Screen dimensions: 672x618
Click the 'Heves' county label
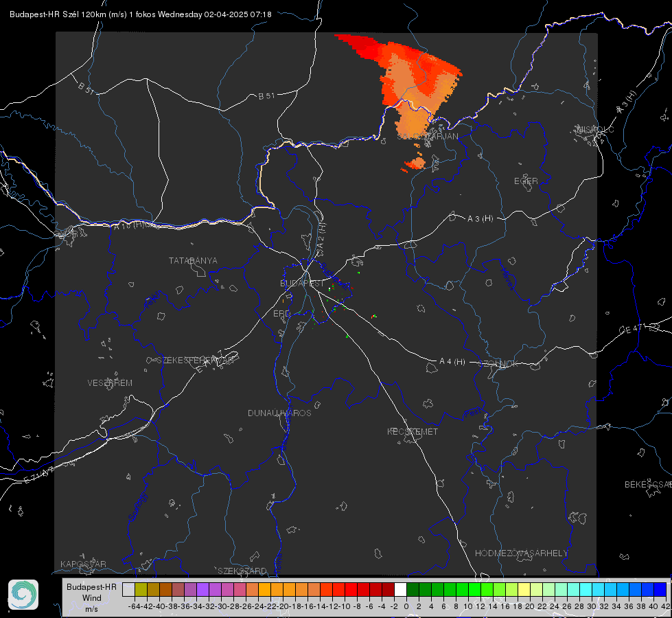tap(508, 279)
